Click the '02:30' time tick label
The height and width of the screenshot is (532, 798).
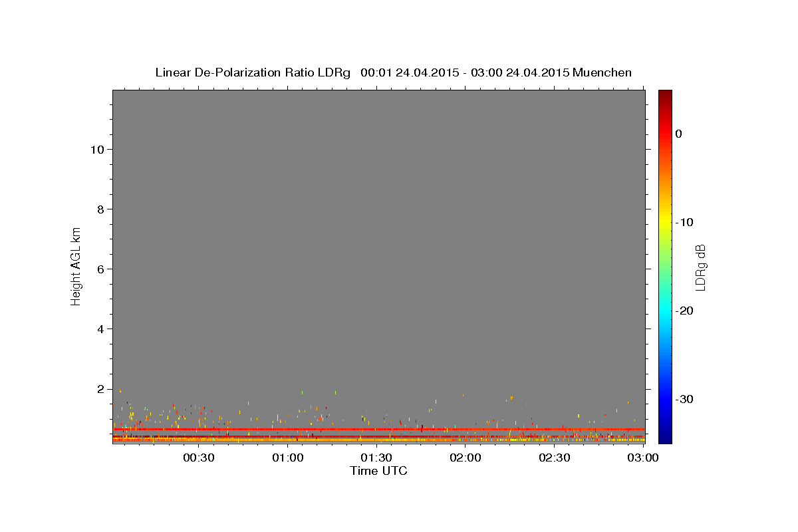coord(555,458)
